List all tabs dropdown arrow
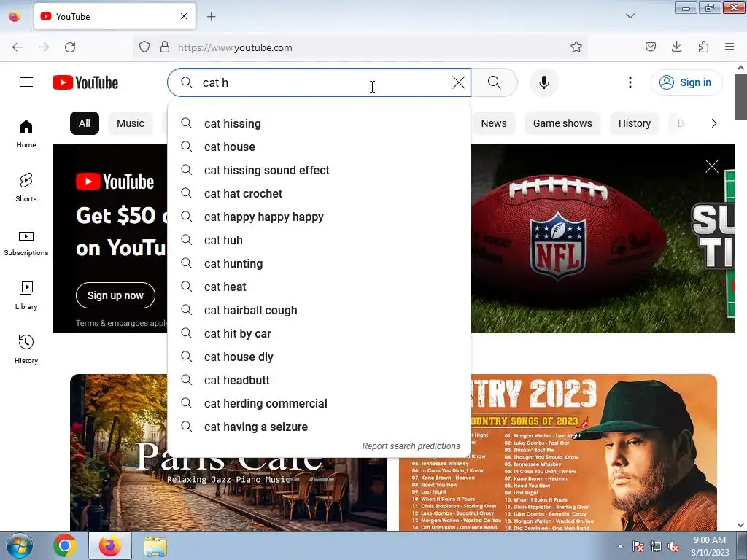747x560 pixels. (630, 16)
